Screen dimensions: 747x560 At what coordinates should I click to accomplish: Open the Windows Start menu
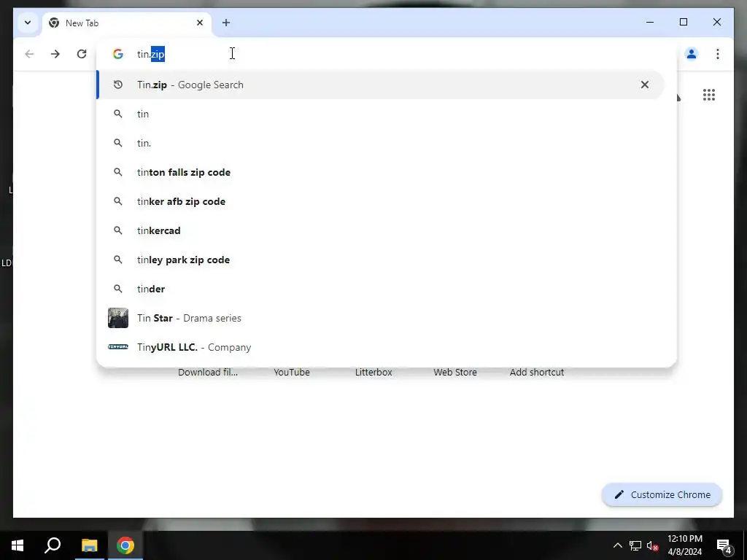(x=18, y=545)
